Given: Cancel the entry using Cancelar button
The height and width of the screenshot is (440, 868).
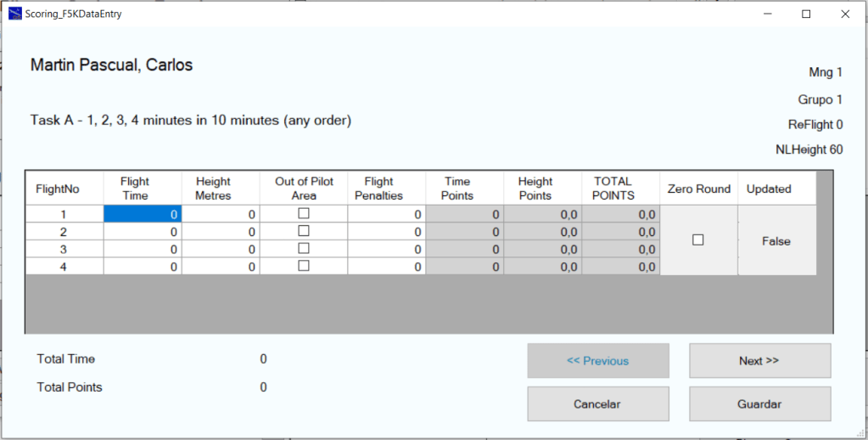Looking at the screenshot, I should (x=597, y=404).
